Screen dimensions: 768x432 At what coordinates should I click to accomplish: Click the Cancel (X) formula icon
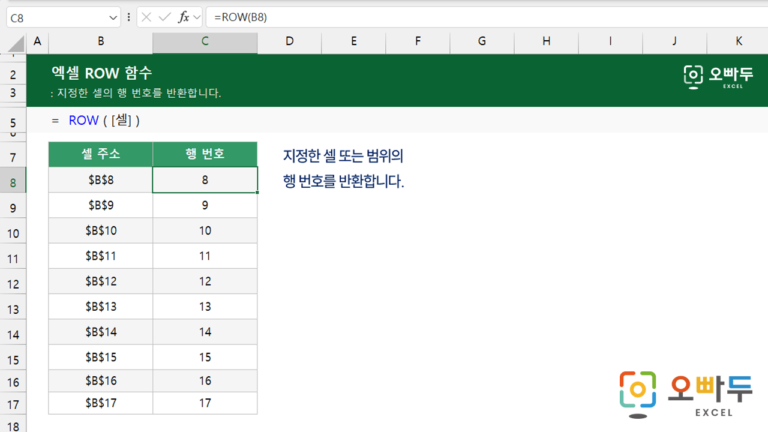146,18
